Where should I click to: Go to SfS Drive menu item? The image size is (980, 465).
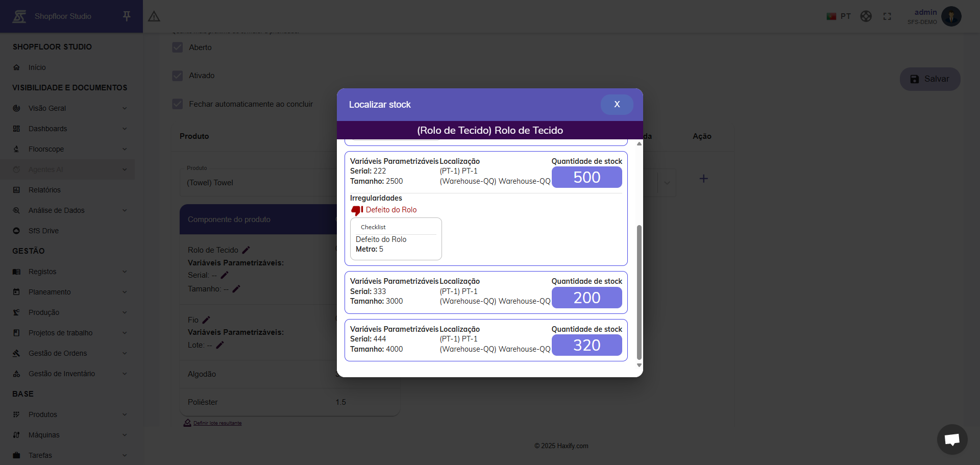[43, 231]
